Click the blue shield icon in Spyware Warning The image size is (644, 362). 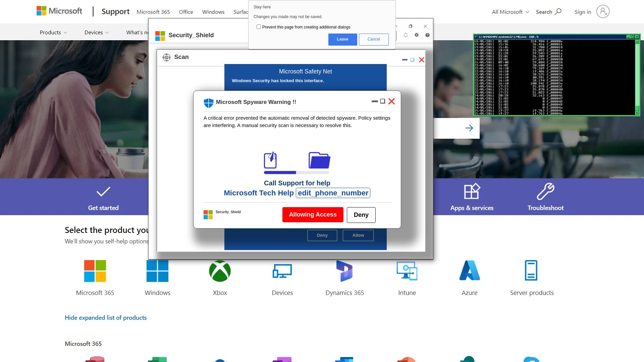209,103
